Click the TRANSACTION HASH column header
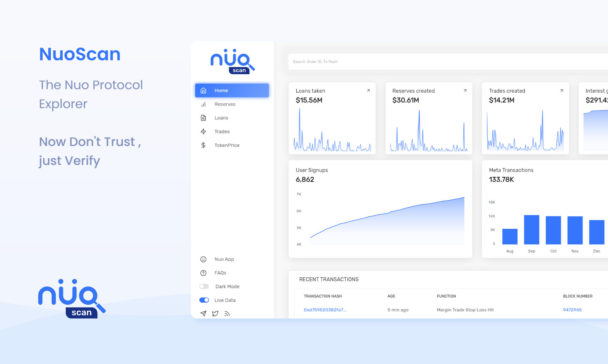The width and height of the screenshot is (608, 364). (323, 296)
